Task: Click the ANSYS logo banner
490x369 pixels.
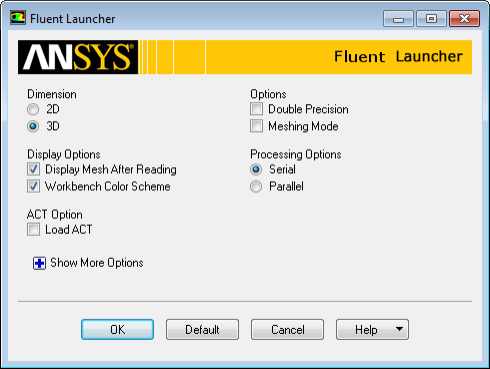Action: [x=78, y=57]
